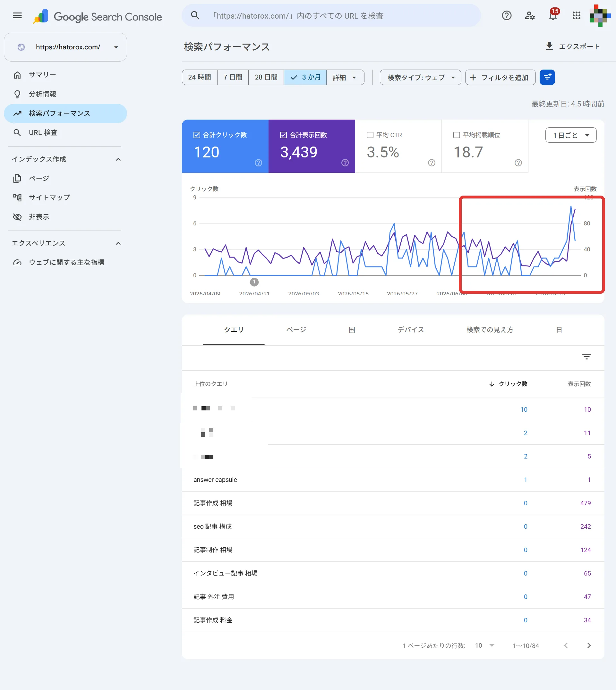Click help icon on 合計クリック数 card
This screenshot has height=690, width=616.
click(x=258, y=163)
